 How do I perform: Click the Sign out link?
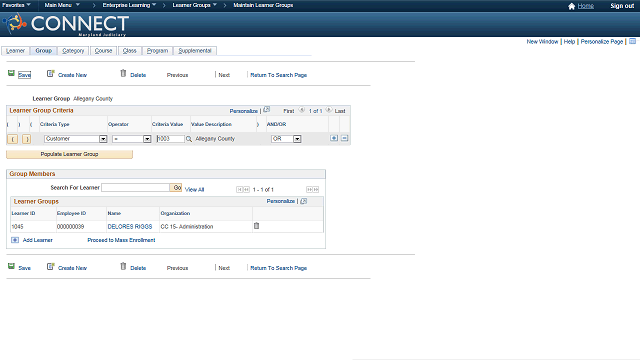622,6
